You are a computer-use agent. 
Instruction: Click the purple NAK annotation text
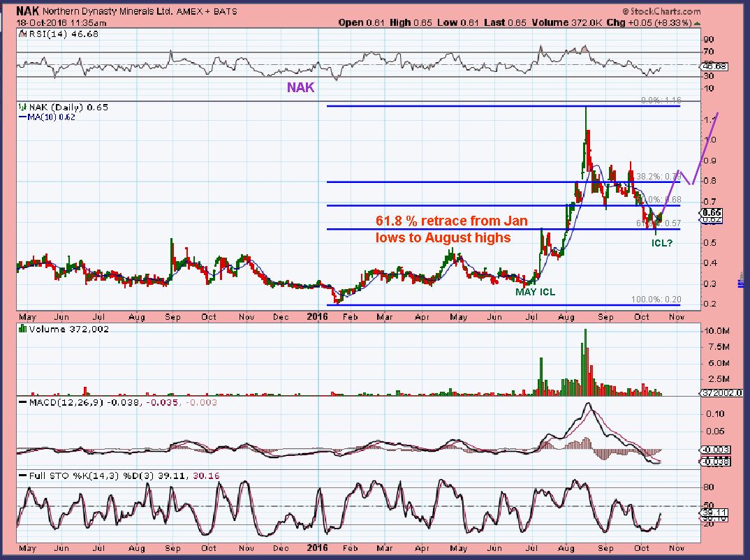(x=300, y=87)
